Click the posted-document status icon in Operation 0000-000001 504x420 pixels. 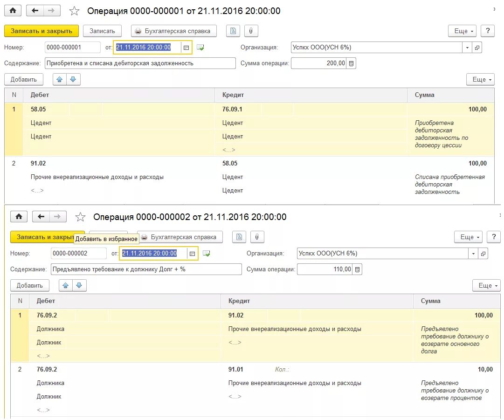200,48
